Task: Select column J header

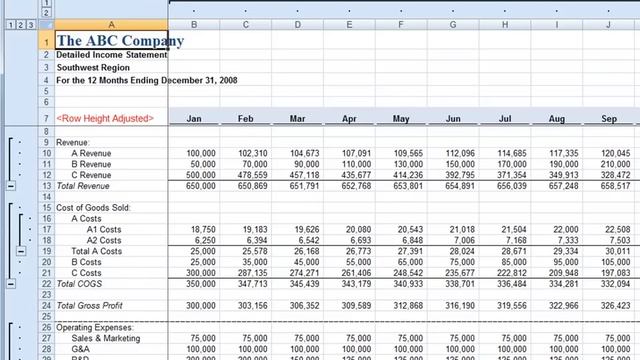Action: pyautogui.click(x=609, y=25)
